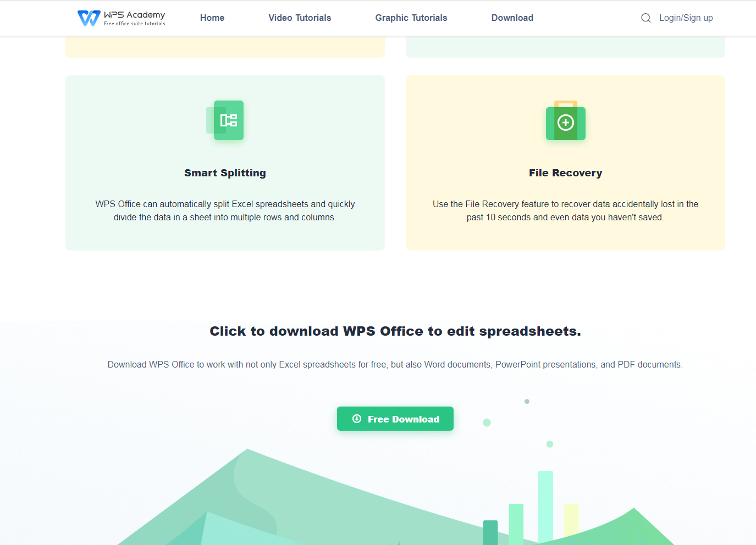The height and width of the screenshot is (545, 756).
Task: Click the File Recovery description text
Action: click(x=565, y=210)
